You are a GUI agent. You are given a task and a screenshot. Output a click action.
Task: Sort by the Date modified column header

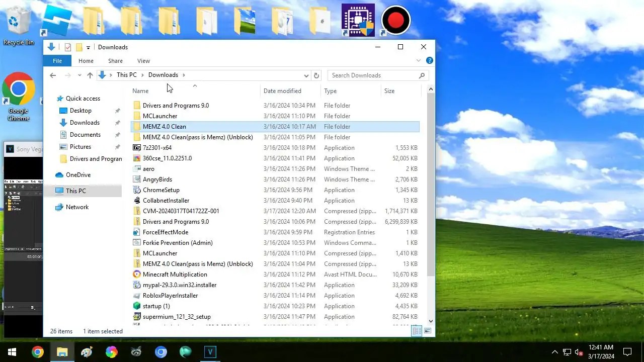[290, 91]
